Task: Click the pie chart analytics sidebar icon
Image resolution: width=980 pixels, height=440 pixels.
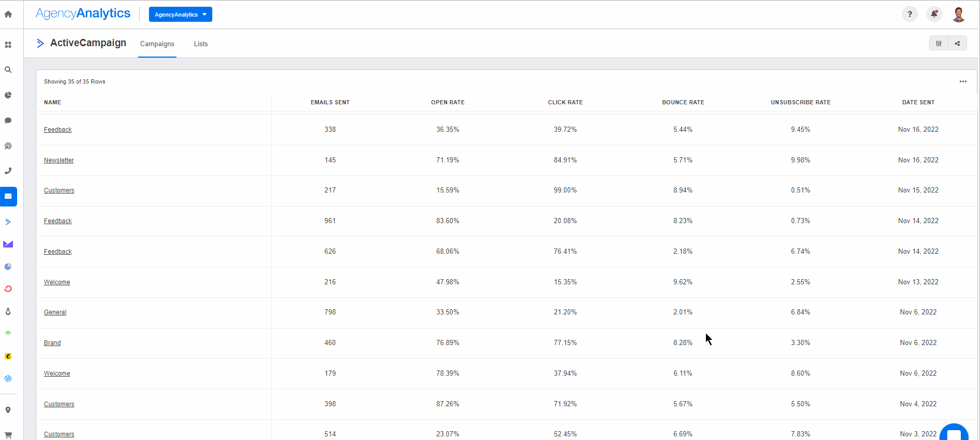Action: [8, 95]
